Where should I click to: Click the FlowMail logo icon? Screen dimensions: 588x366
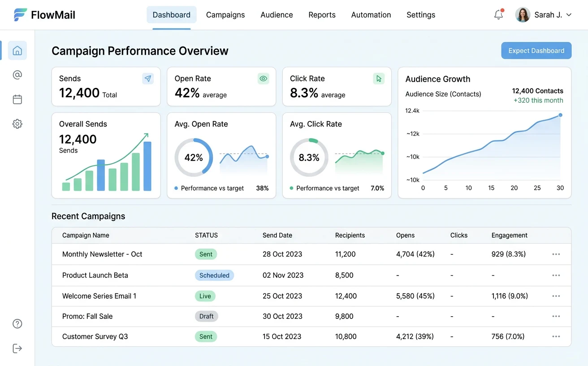click(x=20, y=15)
